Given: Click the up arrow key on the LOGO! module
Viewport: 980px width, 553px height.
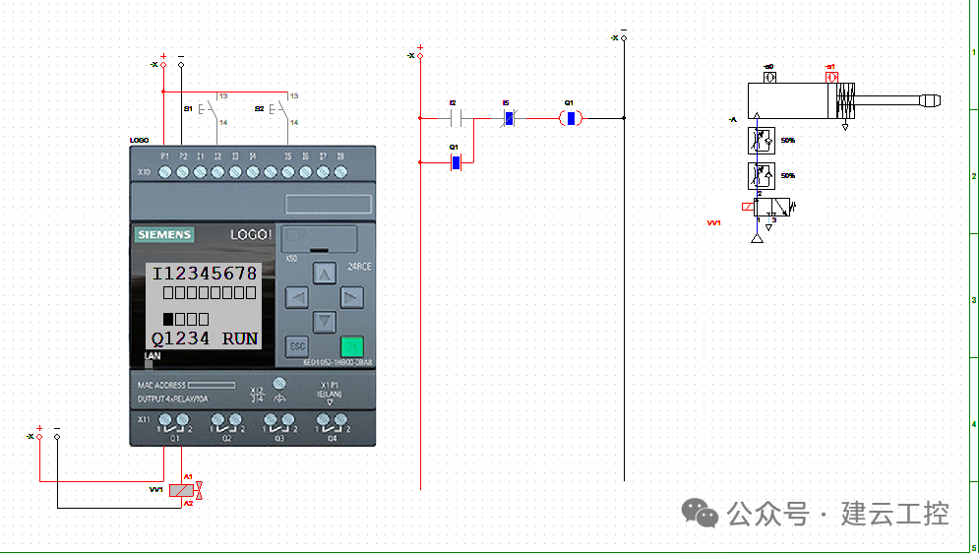Looking at the screenshot, I should coord(324,274).
